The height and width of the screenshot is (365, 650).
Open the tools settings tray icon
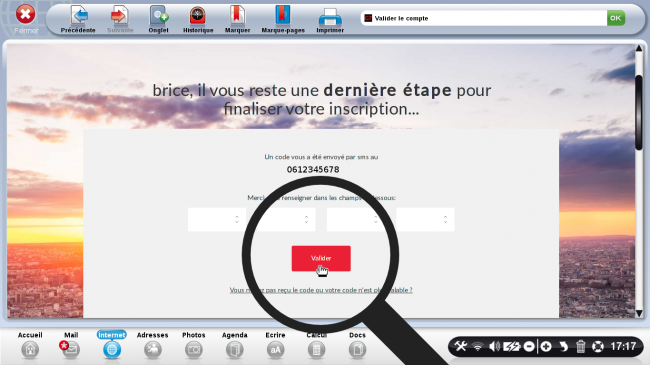tap(461, 346)
